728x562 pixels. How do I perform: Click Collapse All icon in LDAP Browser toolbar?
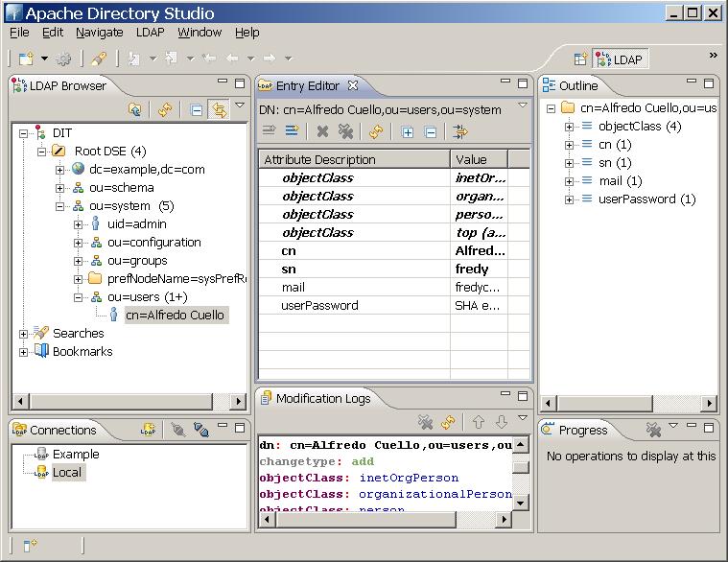coord(197,110)
